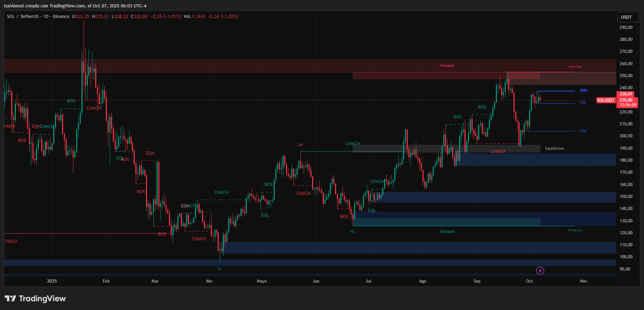
Task: Click the Abr marker on time axis
Action: point(209,281)
